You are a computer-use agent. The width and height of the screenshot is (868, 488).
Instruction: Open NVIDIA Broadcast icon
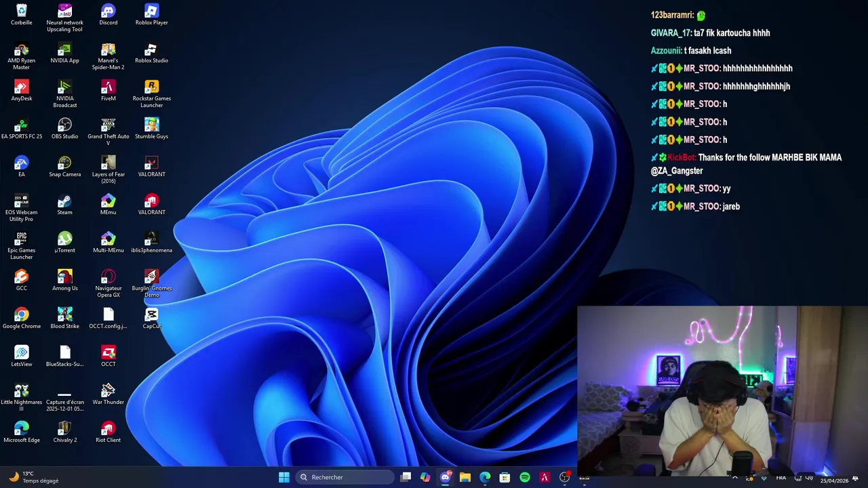(65, 94)
